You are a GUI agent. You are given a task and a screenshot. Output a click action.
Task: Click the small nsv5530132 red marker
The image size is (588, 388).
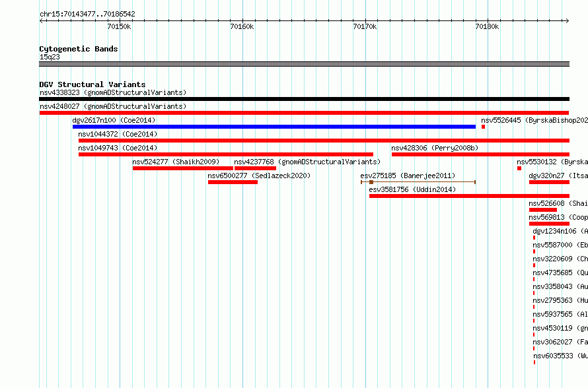[x=519, y=168]
